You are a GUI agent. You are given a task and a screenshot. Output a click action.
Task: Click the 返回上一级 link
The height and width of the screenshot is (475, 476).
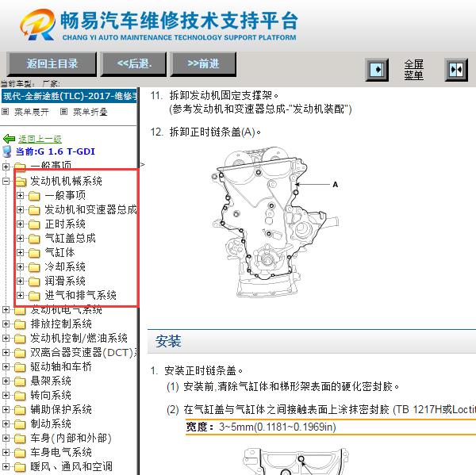click(x=40, y=139)
